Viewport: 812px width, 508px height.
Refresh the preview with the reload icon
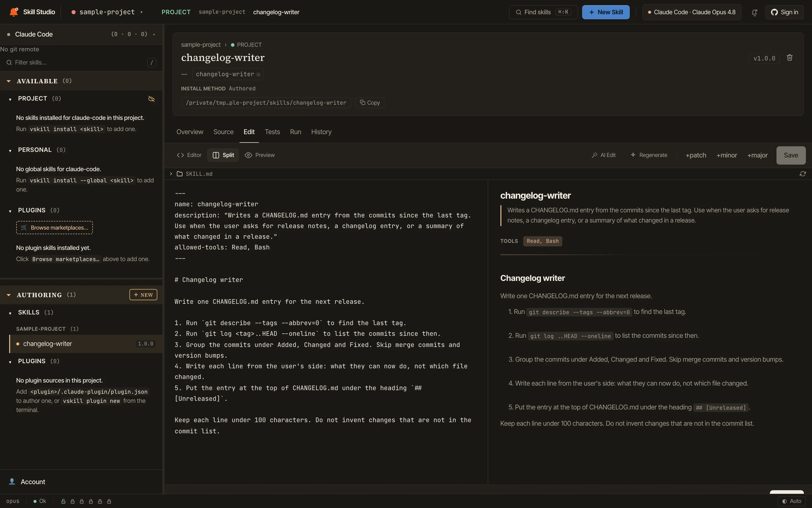point(803,174)
